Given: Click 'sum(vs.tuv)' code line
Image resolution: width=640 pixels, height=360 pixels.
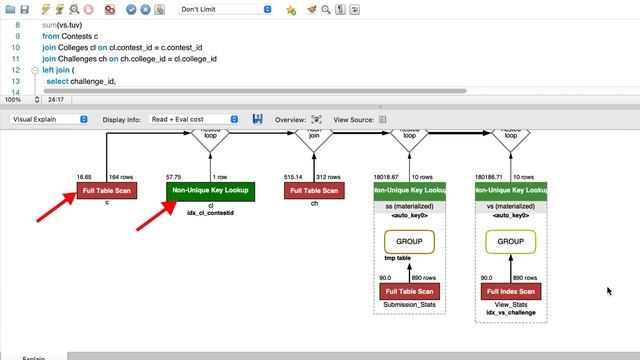Looking at the screenshot, I should (62, 25).
